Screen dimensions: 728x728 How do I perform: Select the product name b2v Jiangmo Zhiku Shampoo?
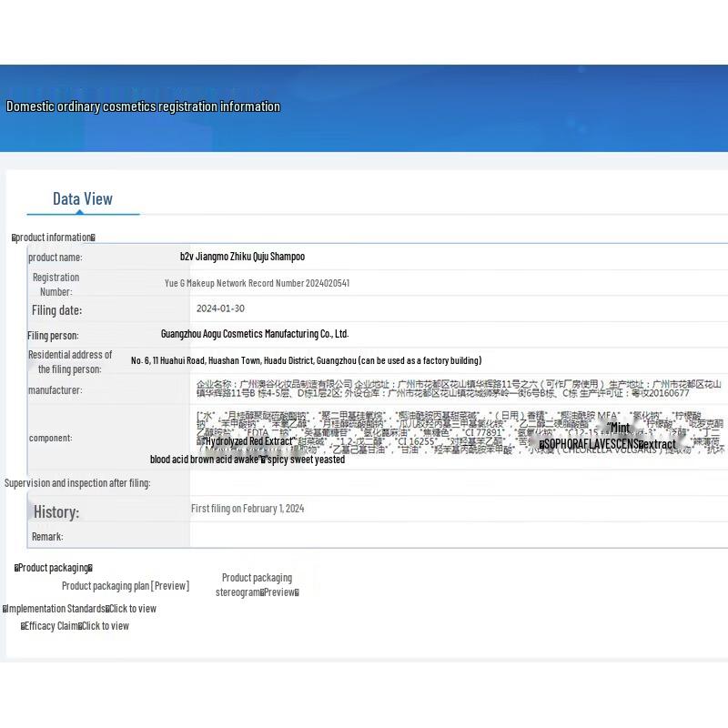(x=242, y=258)
